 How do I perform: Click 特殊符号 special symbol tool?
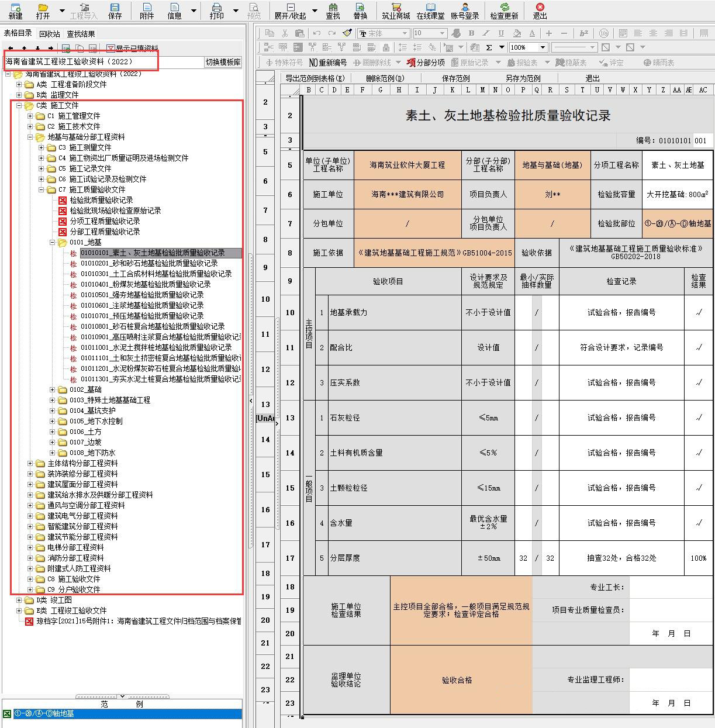click(x=285, y=63)
